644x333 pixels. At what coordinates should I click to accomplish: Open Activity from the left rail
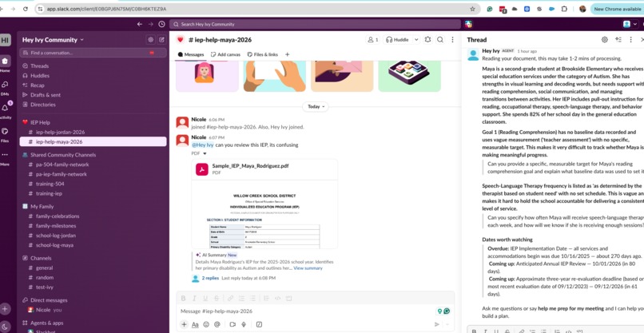5,109
